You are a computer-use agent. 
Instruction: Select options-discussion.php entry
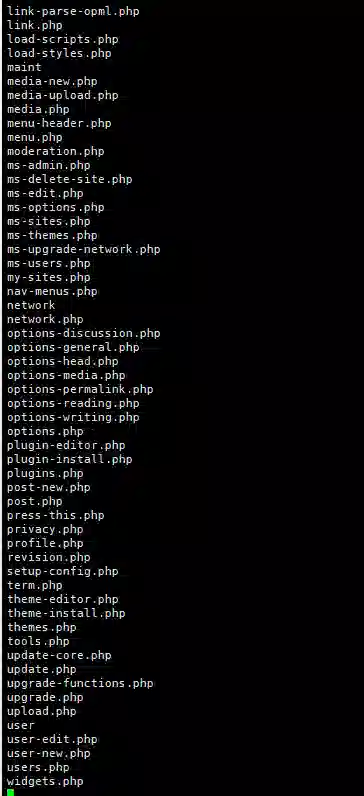pos(84,334)
